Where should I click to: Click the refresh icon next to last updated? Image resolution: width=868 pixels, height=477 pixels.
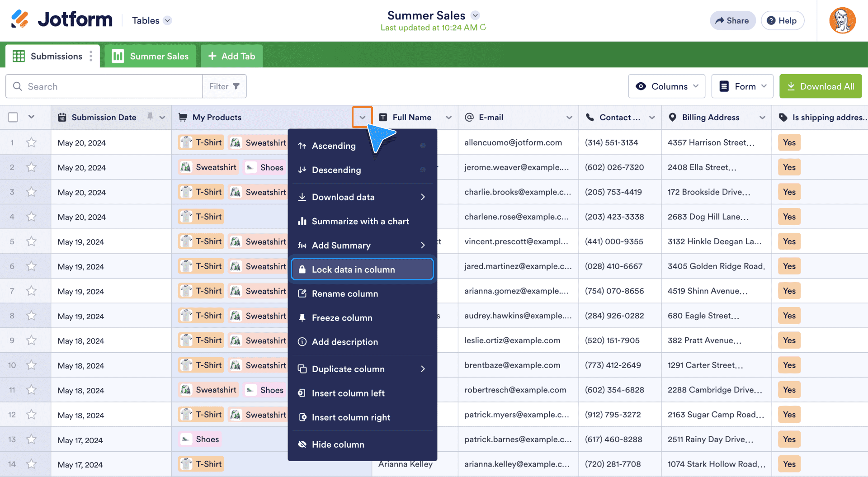[x=483, y=28]
